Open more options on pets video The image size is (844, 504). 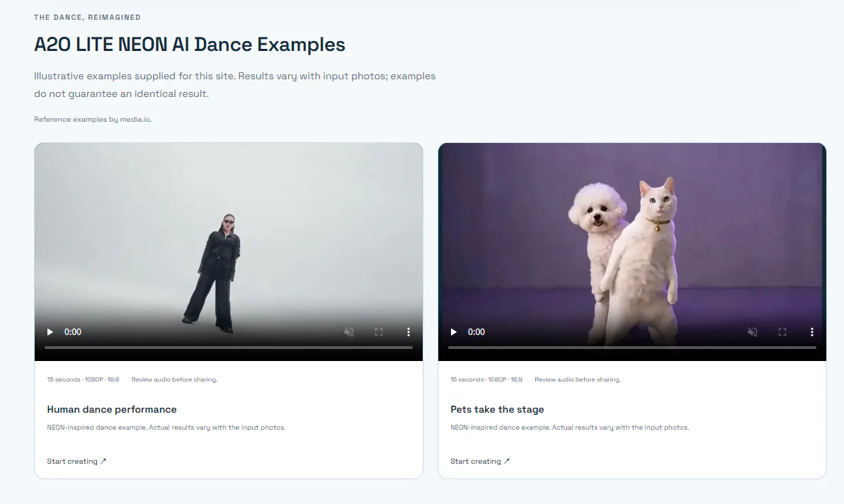(812, 332)
